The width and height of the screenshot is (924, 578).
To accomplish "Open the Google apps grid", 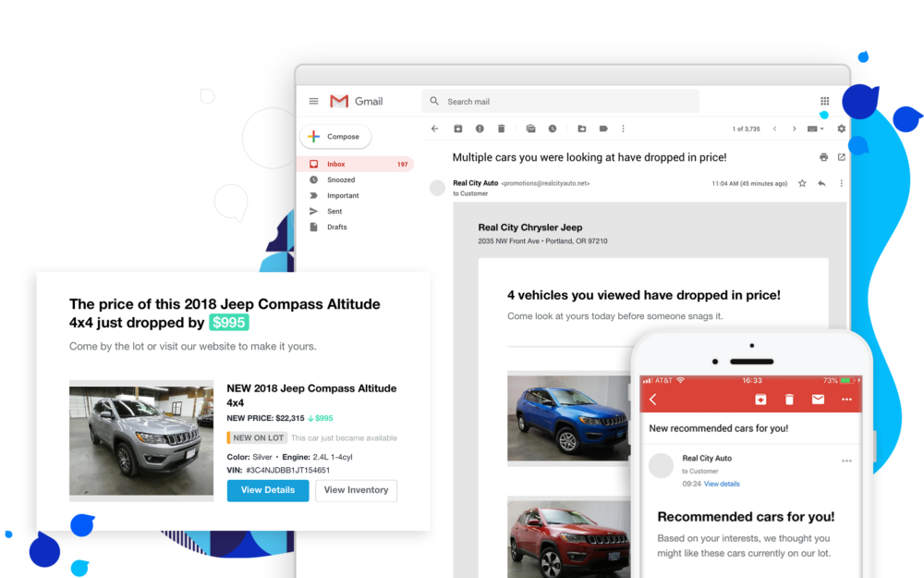I will coord(824,102).
